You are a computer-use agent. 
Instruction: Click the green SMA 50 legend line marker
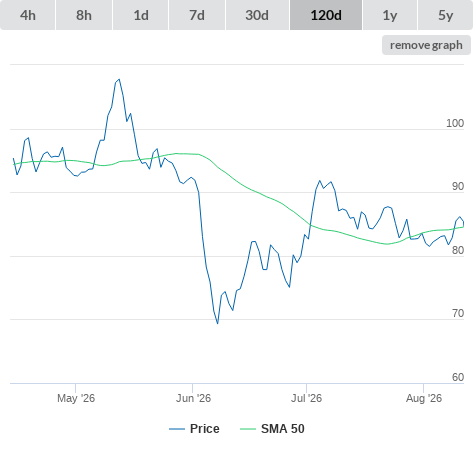pyautogui.click(x=248, y=429)
